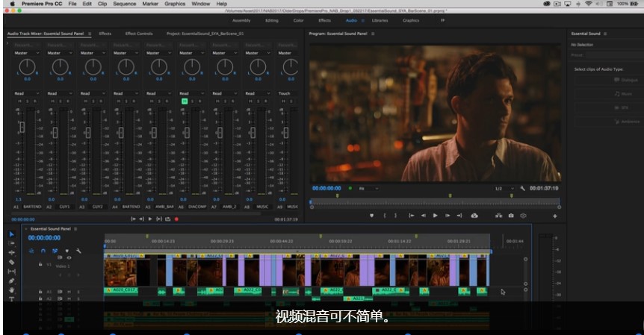The height and width of the screenshot is (335, 644).
Task: Switch to Editing workspace tab
Action: point(271,20)
